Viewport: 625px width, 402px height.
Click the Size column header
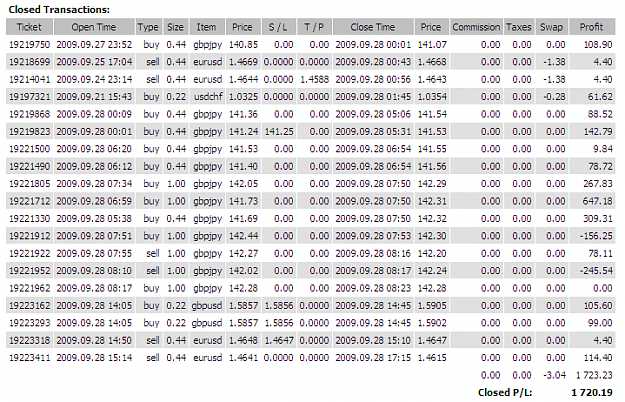coord(175,27)
